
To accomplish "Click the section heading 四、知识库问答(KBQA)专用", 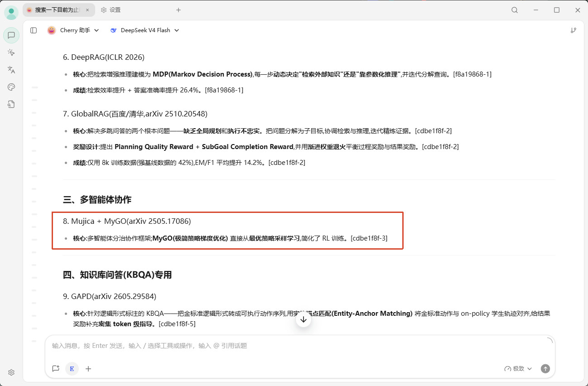I will point(117,275).
